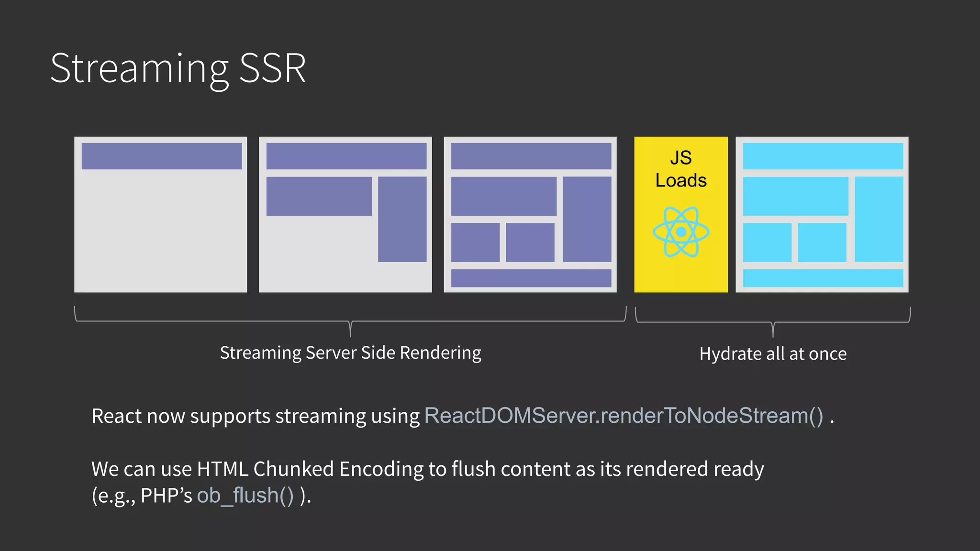Click the purple footer bar in third wireframe
Viewport: 980px width, 551px height.
point(531,278)
